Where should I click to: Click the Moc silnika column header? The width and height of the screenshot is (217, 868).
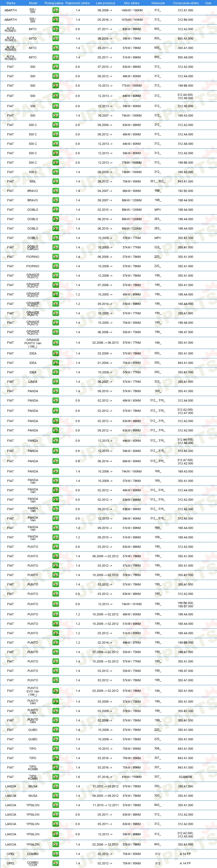(132, 3)
